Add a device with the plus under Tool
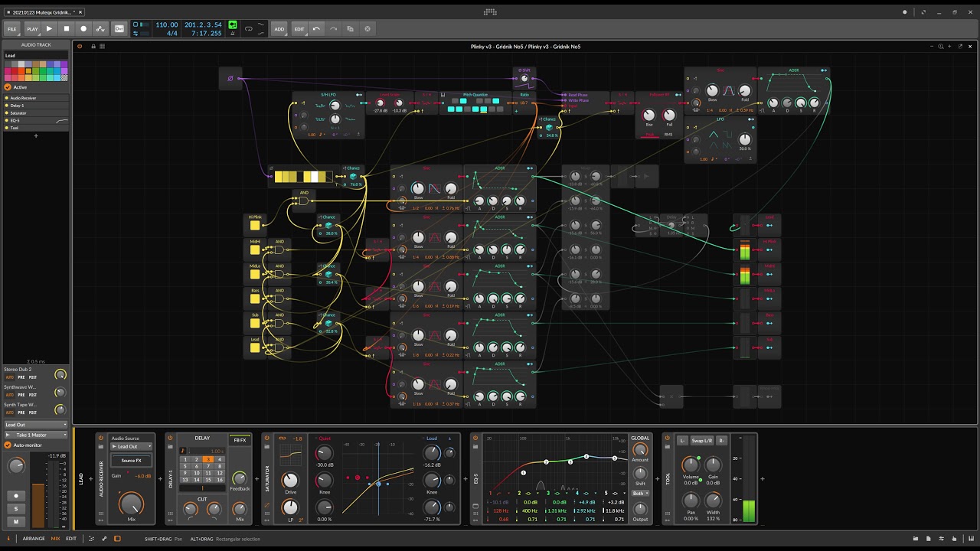 tap(35, 135)
